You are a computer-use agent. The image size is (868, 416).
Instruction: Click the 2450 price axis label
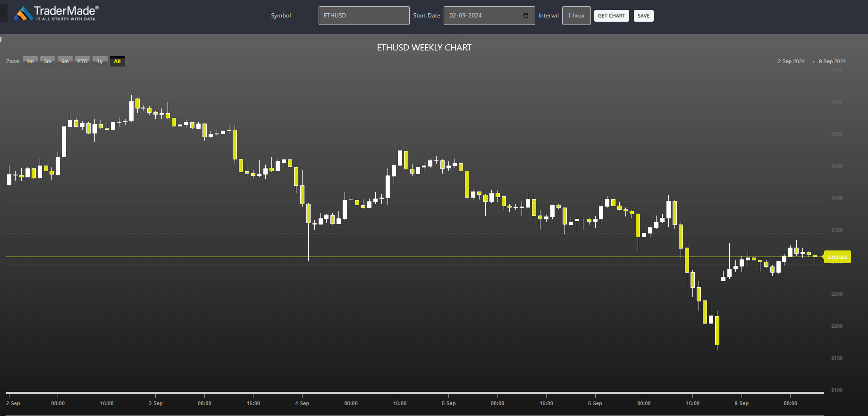837,166
